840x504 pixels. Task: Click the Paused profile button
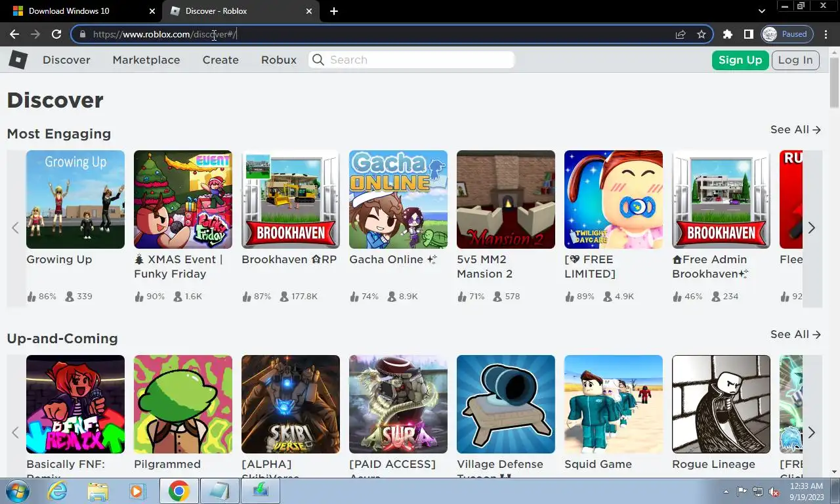point(787,34)
